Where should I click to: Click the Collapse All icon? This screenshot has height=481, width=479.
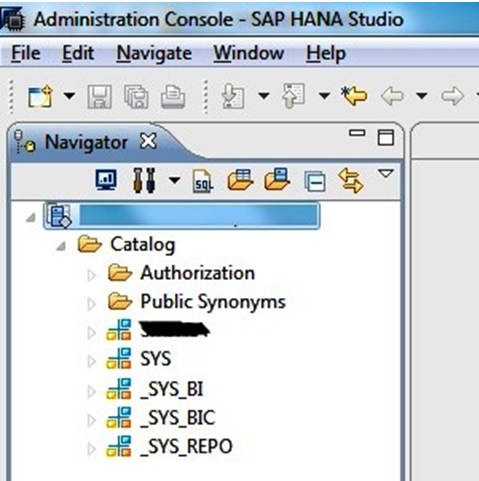315,181
